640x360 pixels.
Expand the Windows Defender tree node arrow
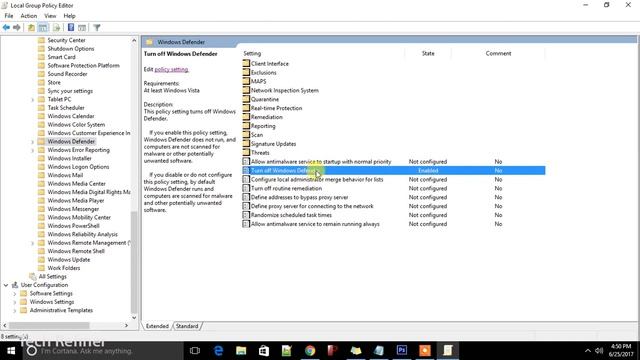[x=33, y=142]
